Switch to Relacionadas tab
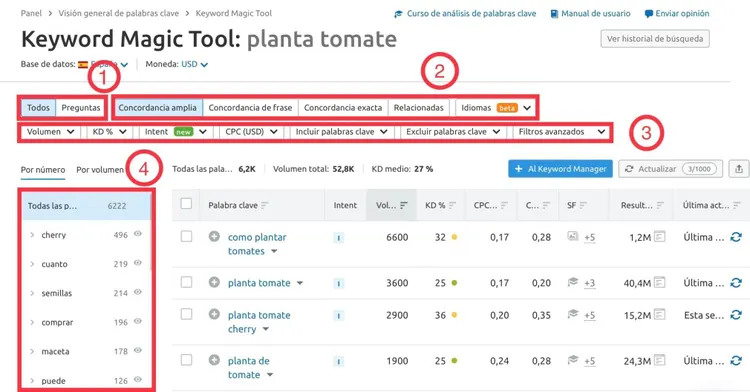The height and width of the screenshot is (392, 750). point(419,108)
